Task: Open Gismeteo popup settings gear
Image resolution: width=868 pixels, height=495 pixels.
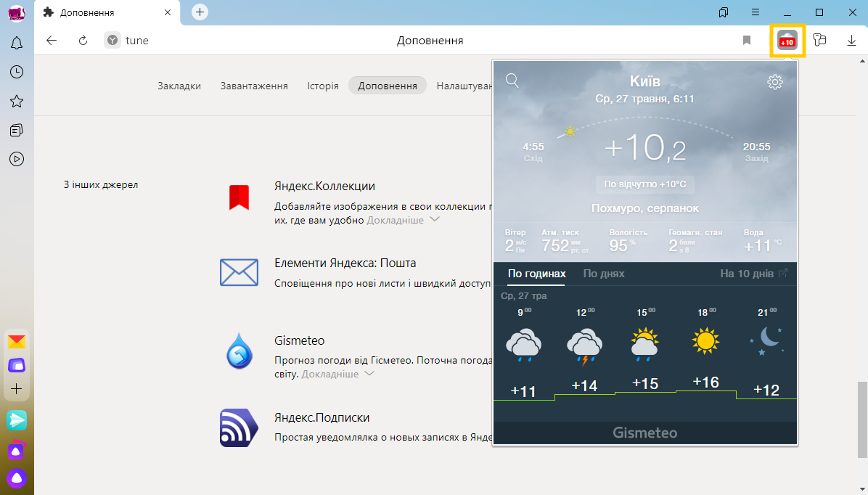Action: pos(775,82)
